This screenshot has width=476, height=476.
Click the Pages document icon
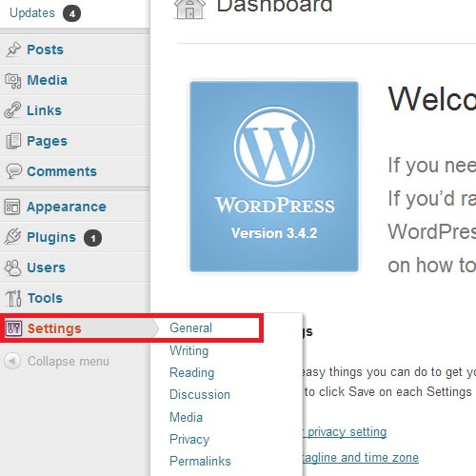click(13, 141)
